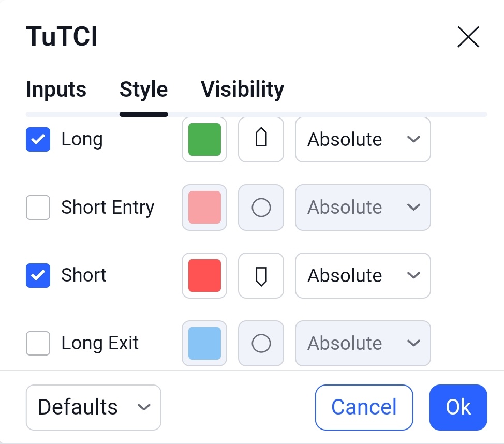Enable the Long Exit checkbox

coord(38,343)
